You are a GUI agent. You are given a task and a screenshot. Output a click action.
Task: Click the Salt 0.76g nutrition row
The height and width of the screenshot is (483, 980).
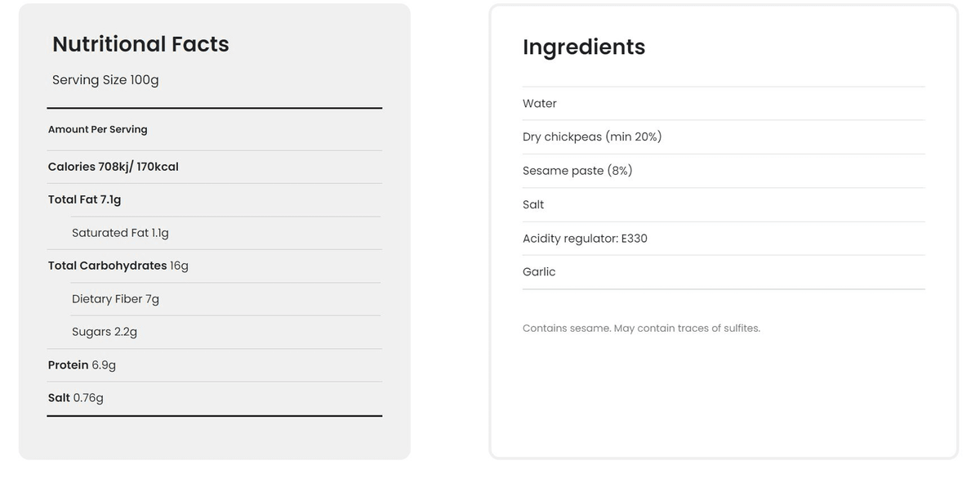214,398
